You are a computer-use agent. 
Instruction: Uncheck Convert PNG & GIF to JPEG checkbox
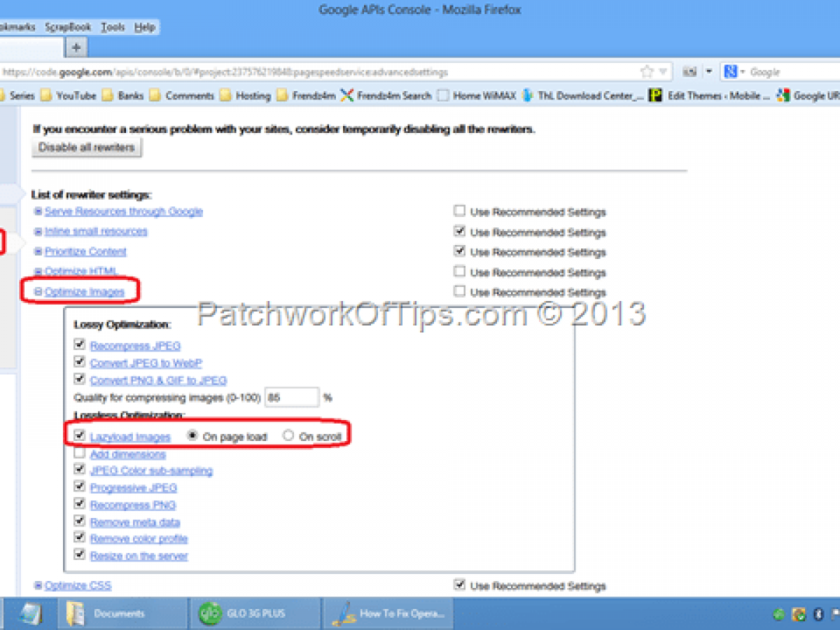(x=79, y=379)
